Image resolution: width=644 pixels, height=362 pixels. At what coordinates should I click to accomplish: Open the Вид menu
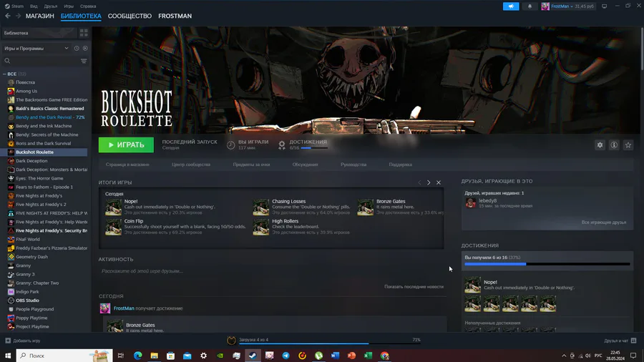[x=34, y=6]
